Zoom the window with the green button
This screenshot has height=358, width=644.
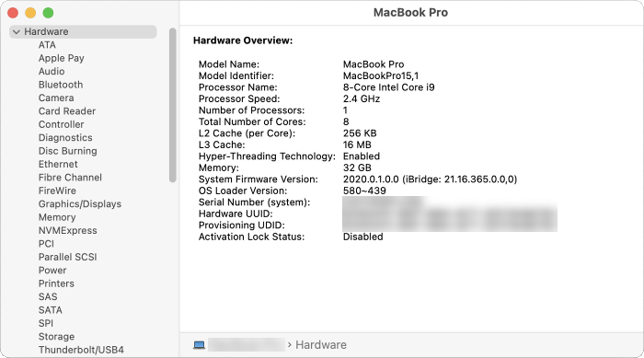click(x=49, y=13)
